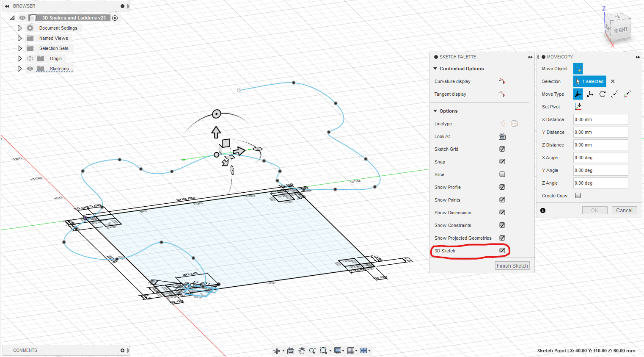Image resolution: width=644 pixels, height=357 pixels.
Task: Click the root component icon in browser
Action: coord(33,18)
